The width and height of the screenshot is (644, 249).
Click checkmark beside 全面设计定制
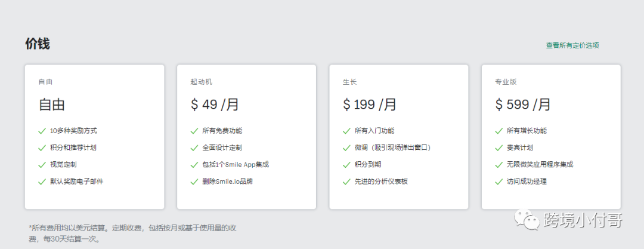click(194, 147)
